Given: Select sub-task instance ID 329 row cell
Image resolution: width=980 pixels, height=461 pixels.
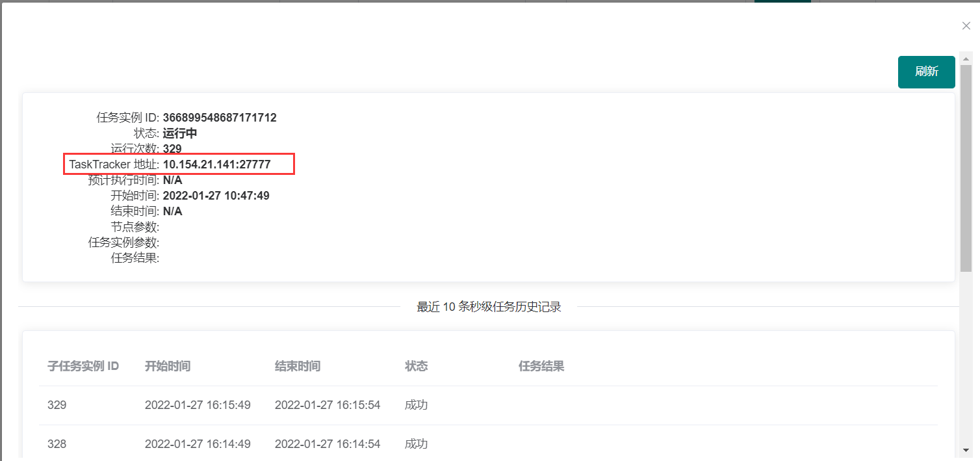Looking at the screenshot, I should [x=57, y=405].
